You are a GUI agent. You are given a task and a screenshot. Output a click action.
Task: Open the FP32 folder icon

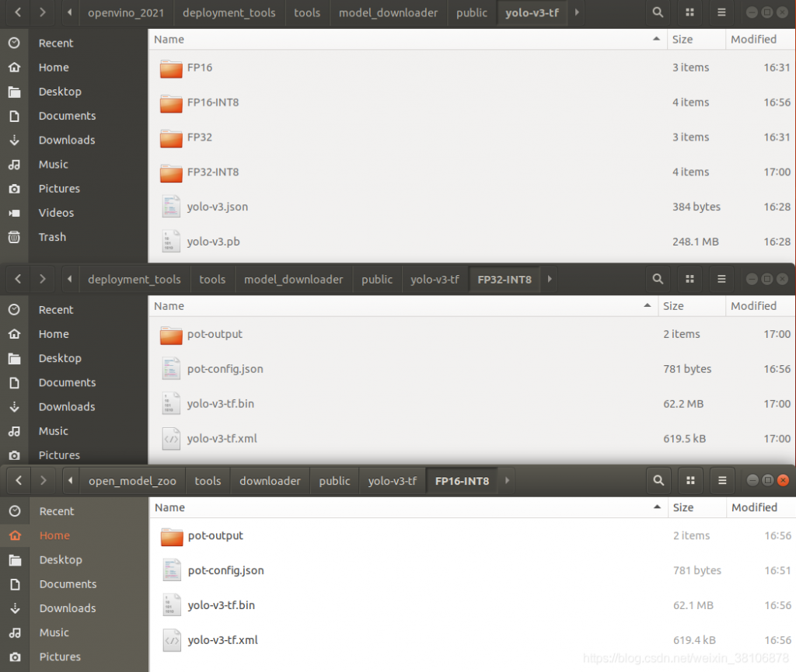(170, 138)
